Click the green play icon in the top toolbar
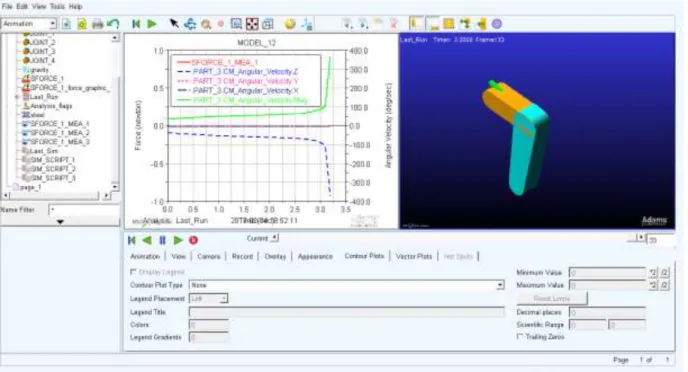The width and height of the screenshot is (688, 372). point(152,24)
